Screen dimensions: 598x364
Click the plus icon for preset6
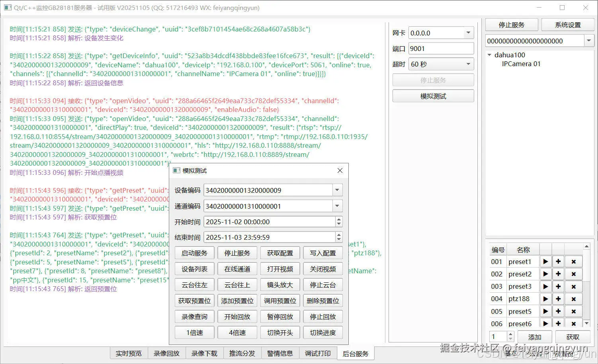pyautogui.click(x=558, y=323)
